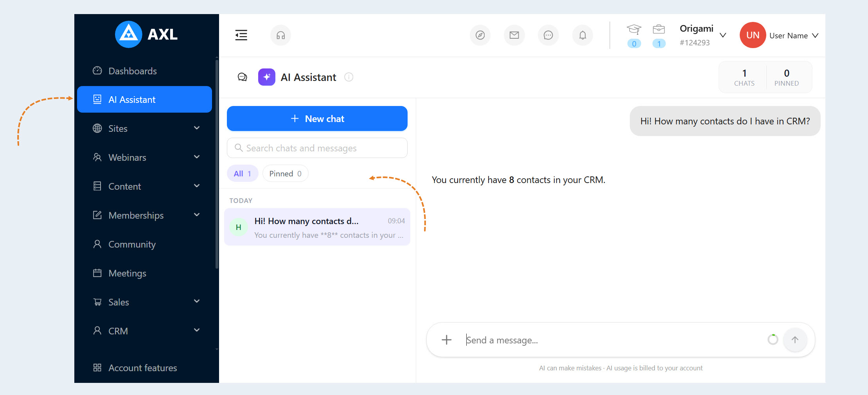The width and height of the screenshot is (868, 395).
Task: Expand the Sales menu chevron
Action: [197, 301]
